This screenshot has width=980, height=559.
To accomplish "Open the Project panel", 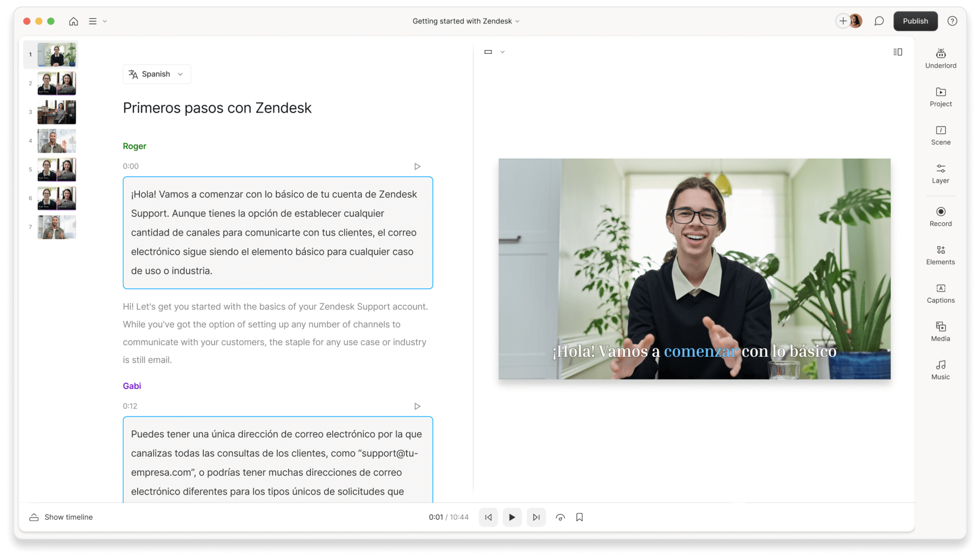I will click(940, 97).
